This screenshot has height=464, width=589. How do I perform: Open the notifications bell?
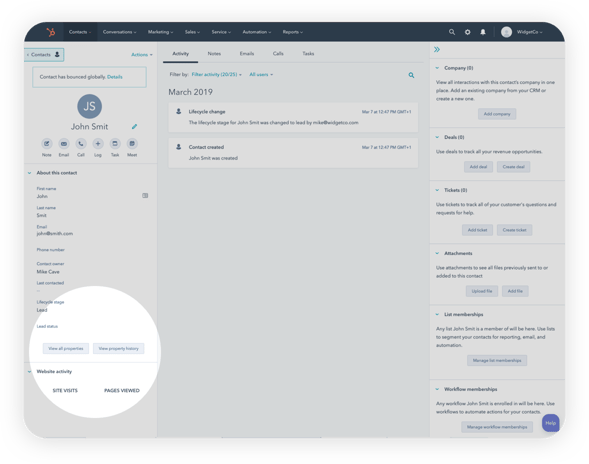click(x=483, y=32)
